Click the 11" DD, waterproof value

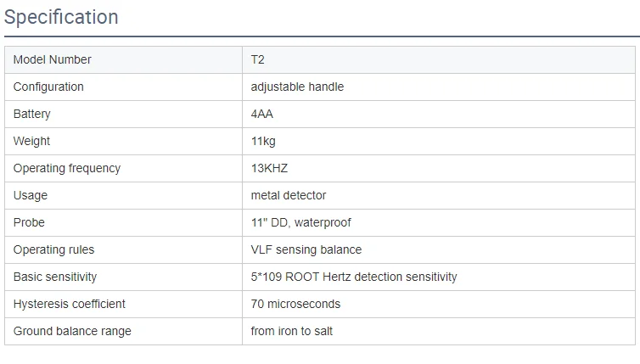click(x=300, y=222)
